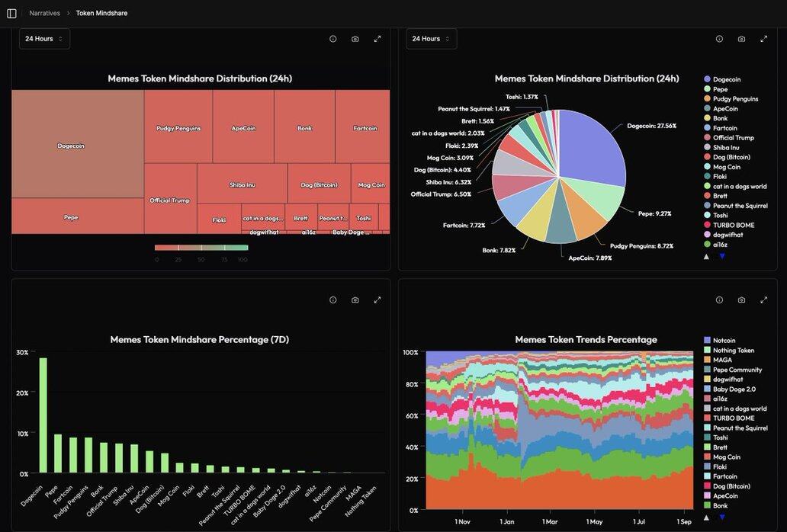Toggle Notcoin in trends chart legend
787x532 pixels.
(720, 341)
